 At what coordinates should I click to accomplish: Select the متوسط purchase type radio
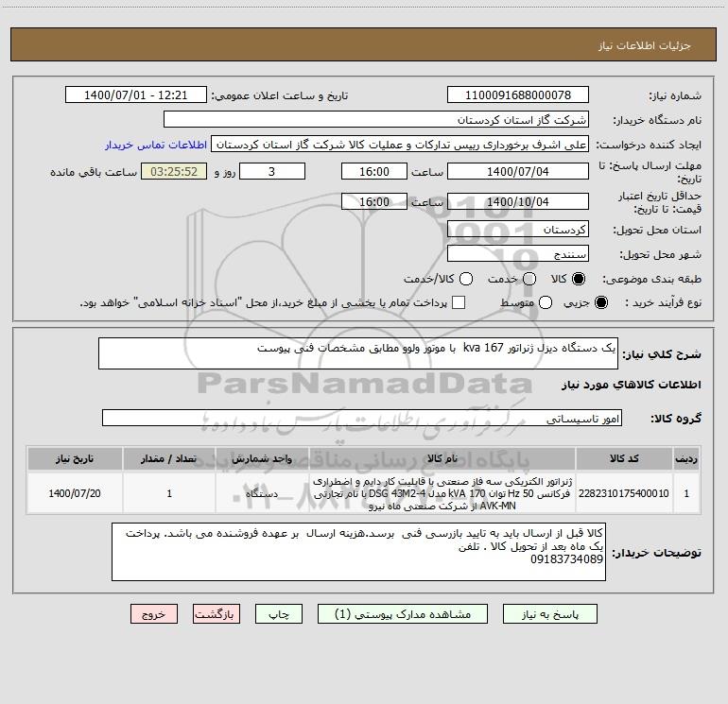tap(546, 302)
